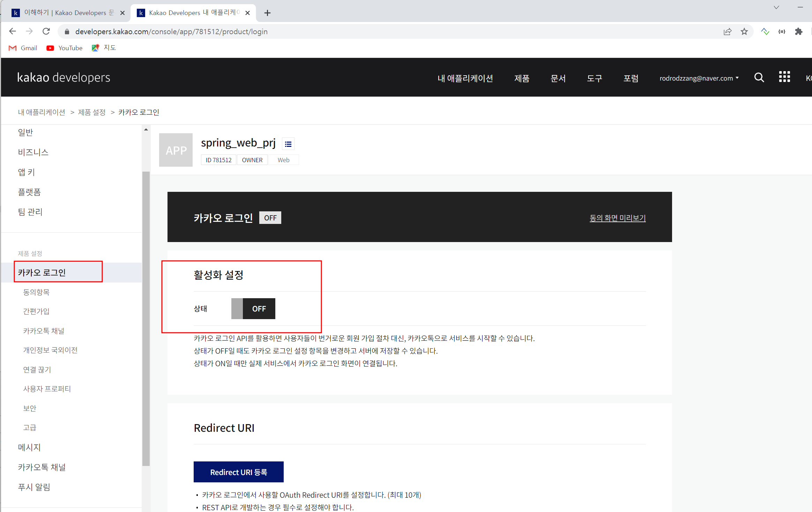
Task: Open the tab search chevron in the title bar
Action: (x=776, y=7)
